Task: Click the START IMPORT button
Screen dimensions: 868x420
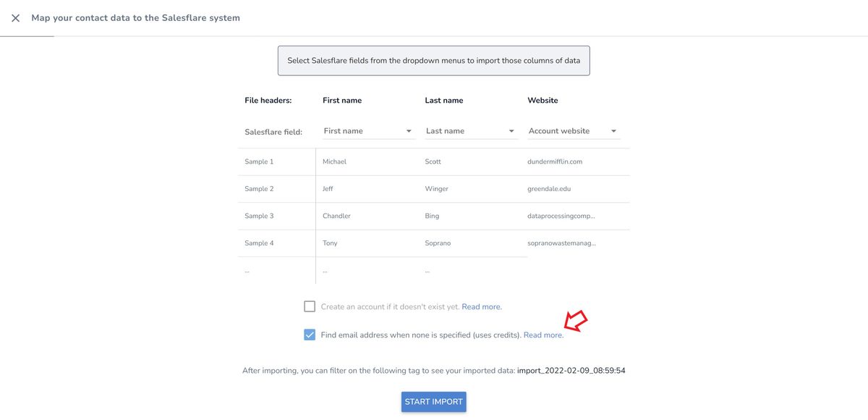Action: click(434, 402)
